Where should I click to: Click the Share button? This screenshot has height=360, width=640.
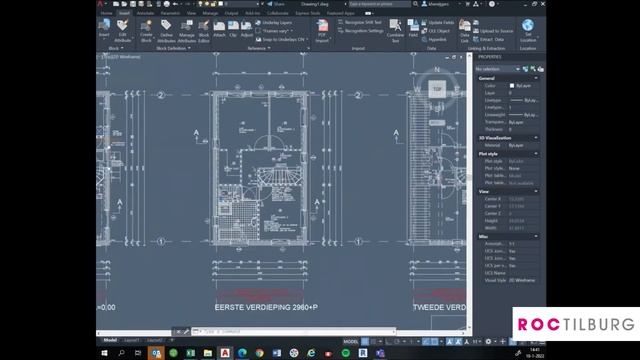tap(276, 4)
